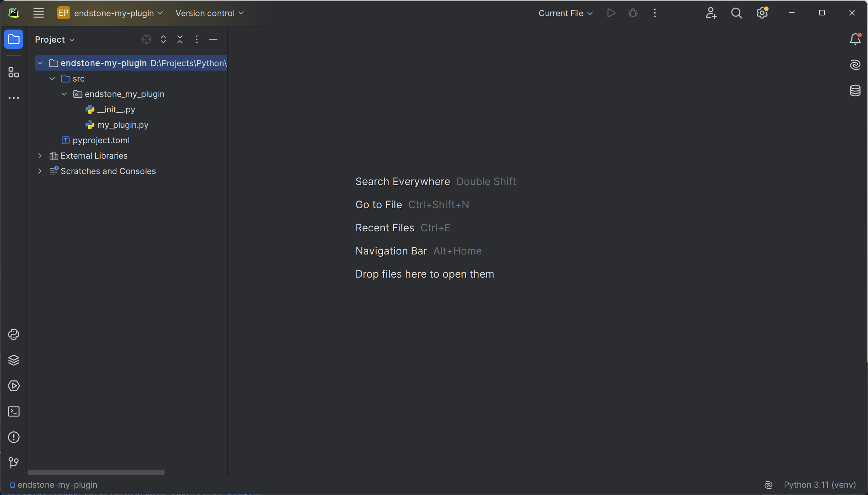This screenshot has height=495, width=868.
Task: Open the Terminal tool window
Action: pyautogui.click(x=14, y=411)
